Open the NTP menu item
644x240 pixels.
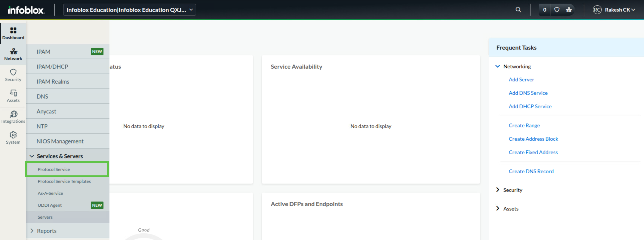coord(67,126)
